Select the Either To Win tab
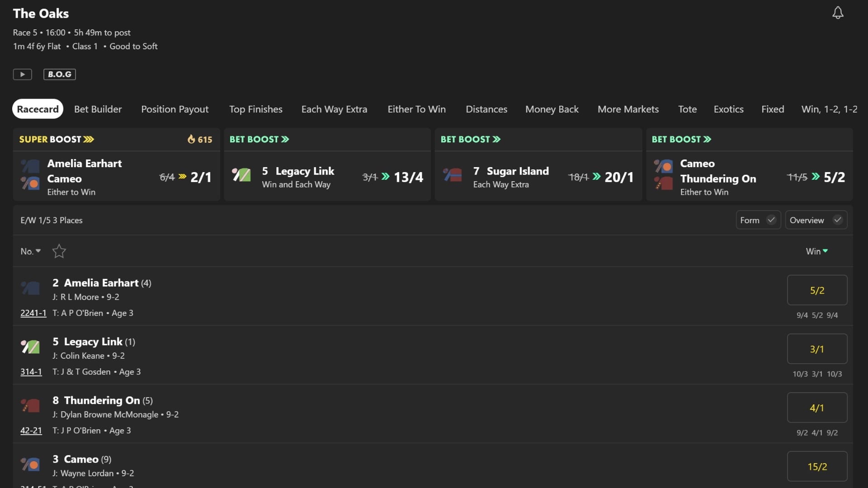 pos(417,109)
